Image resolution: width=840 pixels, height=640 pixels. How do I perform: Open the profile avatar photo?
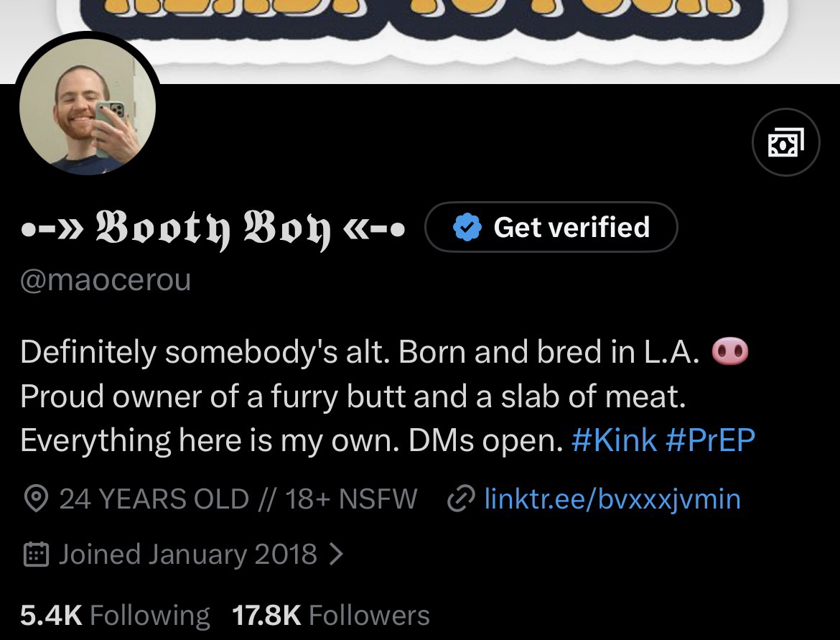click(88, 122)
